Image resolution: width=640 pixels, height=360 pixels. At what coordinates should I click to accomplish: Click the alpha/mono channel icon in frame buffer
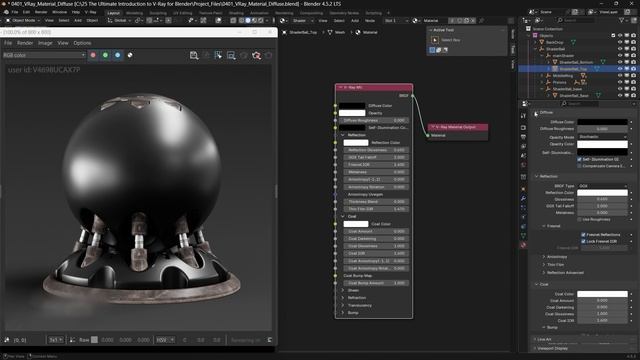point(130,55)
